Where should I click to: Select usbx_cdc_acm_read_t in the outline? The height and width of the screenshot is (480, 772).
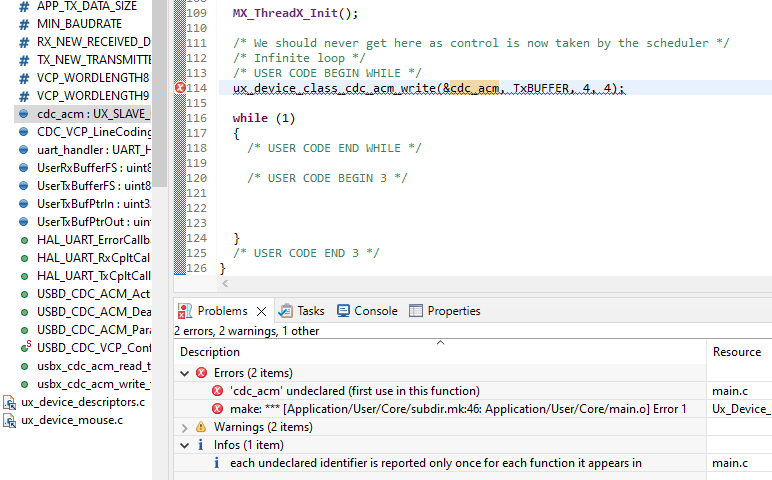point(94,366)
